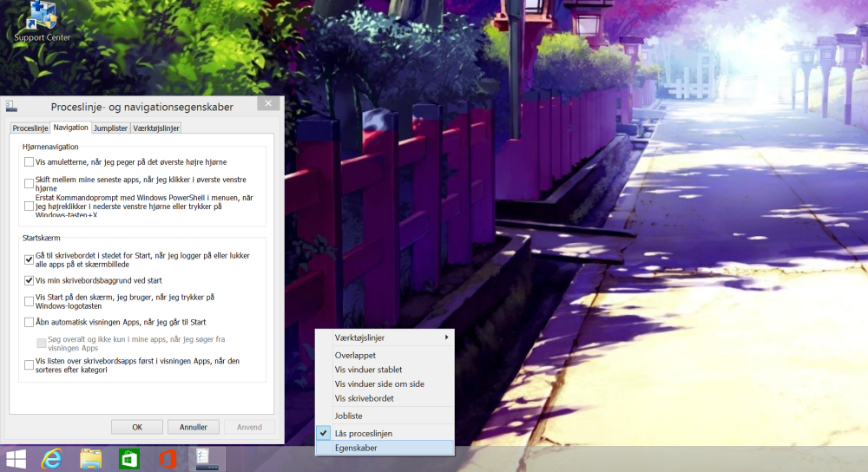Click the Annuller button
The image size is (868, 472).
[193, 427]
